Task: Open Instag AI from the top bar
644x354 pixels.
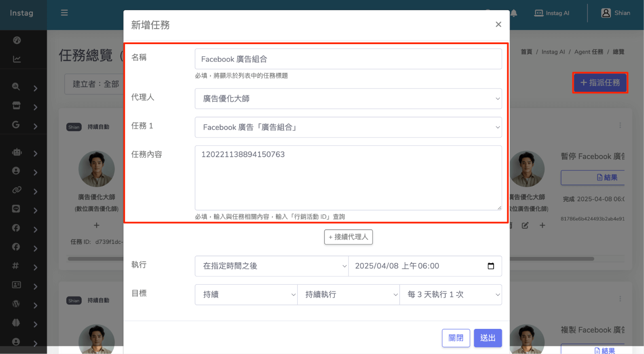Action: click(552, 13)
